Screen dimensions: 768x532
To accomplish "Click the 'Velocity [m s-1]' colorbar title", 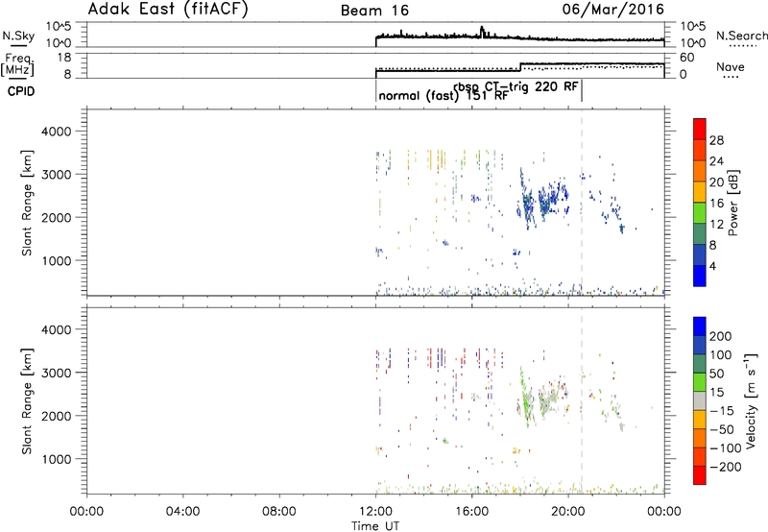I will pos(750,400).
